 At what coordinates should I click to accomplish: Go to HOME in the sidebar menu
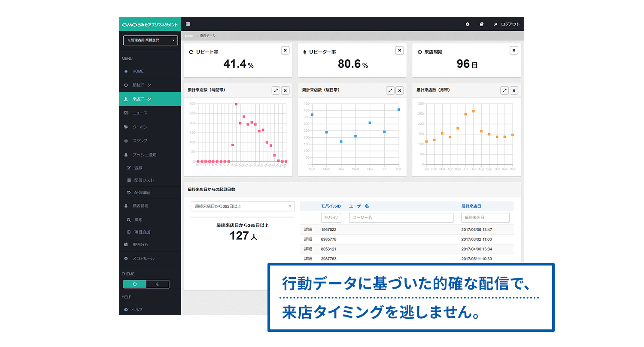coord(150,71)
